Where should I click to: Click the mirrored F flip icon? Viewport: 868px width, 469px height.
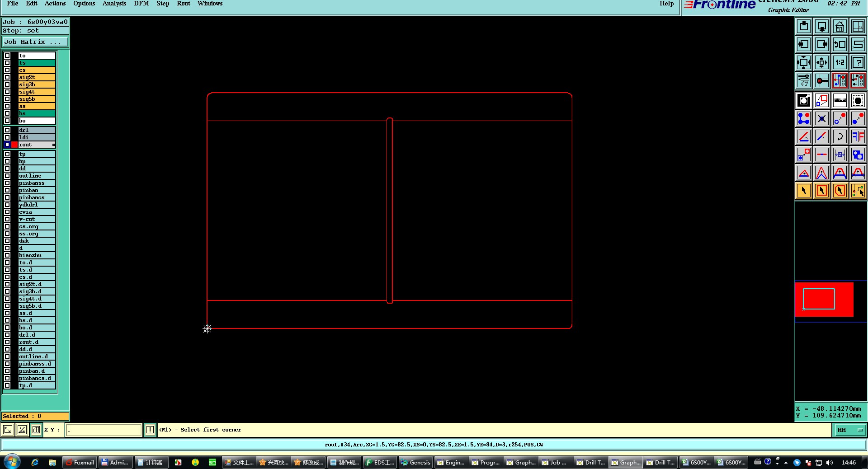pyautogui.click(x=858, y=136)
